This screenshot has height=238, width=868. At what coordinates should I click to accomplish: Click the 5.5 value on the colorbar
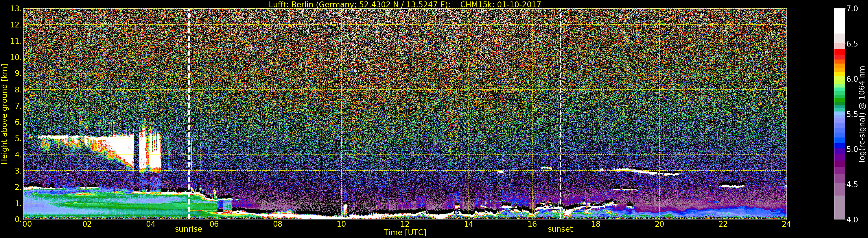pyautogui.click(x=852, y=114)
